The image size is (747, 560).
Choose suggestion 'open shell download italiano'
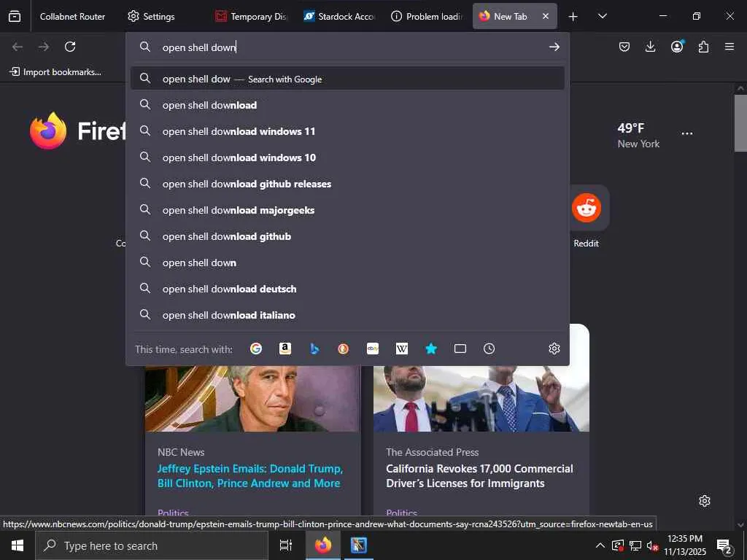point(347,315)
